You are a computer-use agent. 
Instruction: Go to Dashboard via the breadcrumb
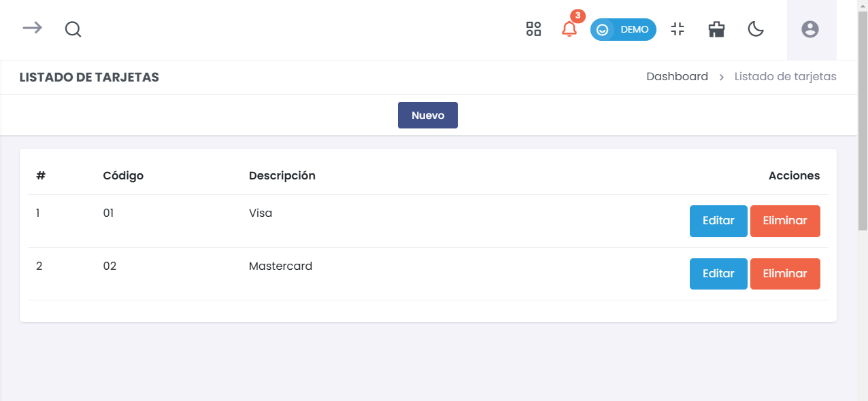click(x=677, y=77)
